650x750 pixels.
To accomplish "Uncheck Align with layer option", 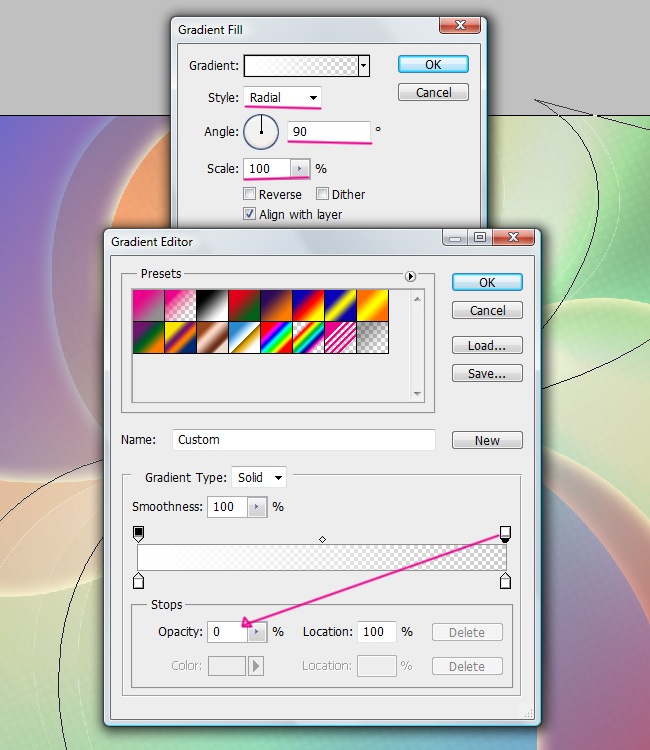I will (249, 214).
